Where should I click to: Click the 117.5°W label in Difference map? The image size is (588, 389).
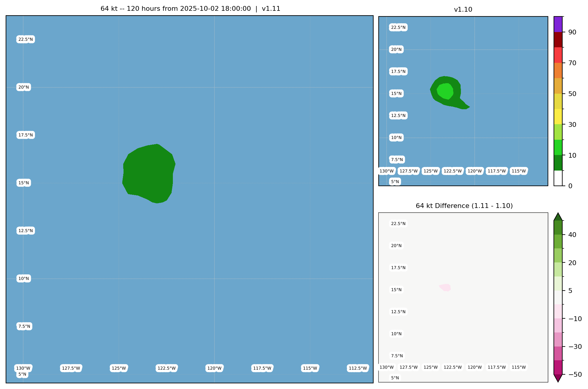tap(496, 367)
